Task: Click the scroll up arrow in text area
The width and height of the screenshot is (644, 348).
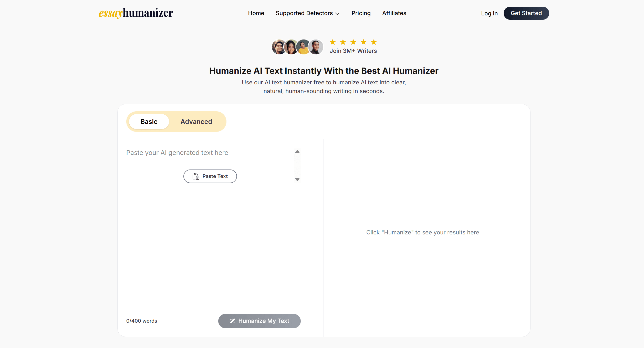Action: tap(297, 152)
